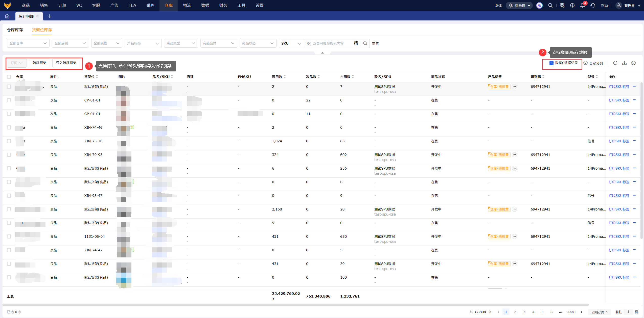Open the apps grid icon in the header
Viewport: 644px width, 318px height.
(562, 6)
